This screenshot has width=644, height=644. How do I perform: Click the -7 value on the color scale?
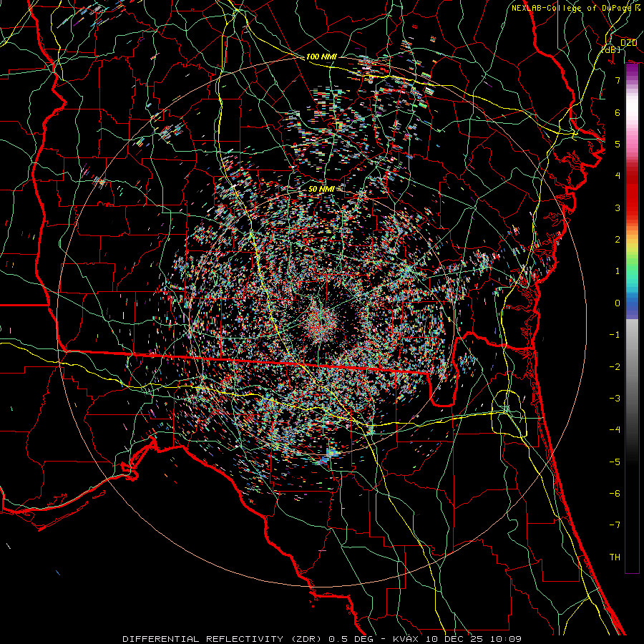(615, 525)
